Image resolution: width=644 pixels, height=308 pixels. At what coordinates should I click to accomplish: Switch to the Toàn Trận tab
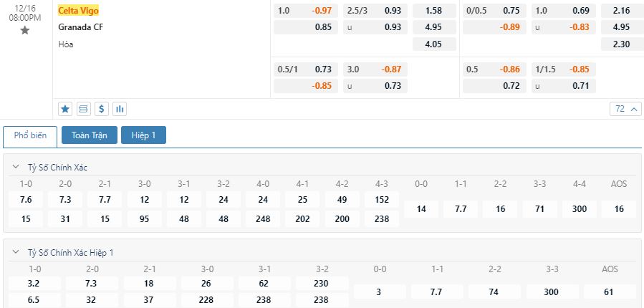tap(90, 135)
